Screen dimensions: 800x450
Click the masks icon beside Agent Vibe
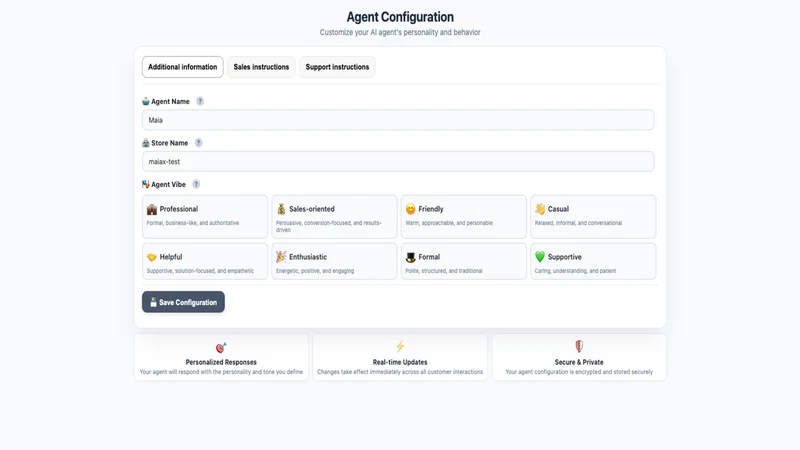146,184
